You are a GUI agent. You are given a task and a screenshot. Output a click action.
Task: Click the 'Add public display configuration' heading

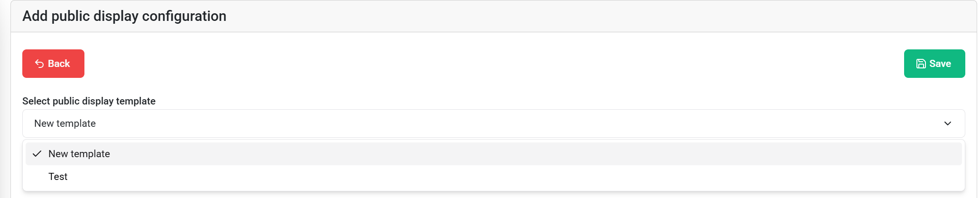click(124, 16)
